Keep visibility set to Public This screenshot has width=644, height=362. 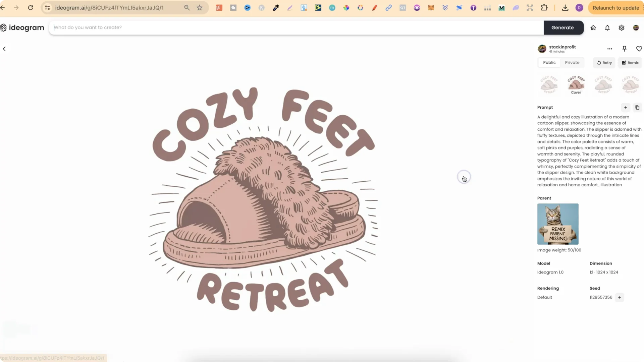549,62
